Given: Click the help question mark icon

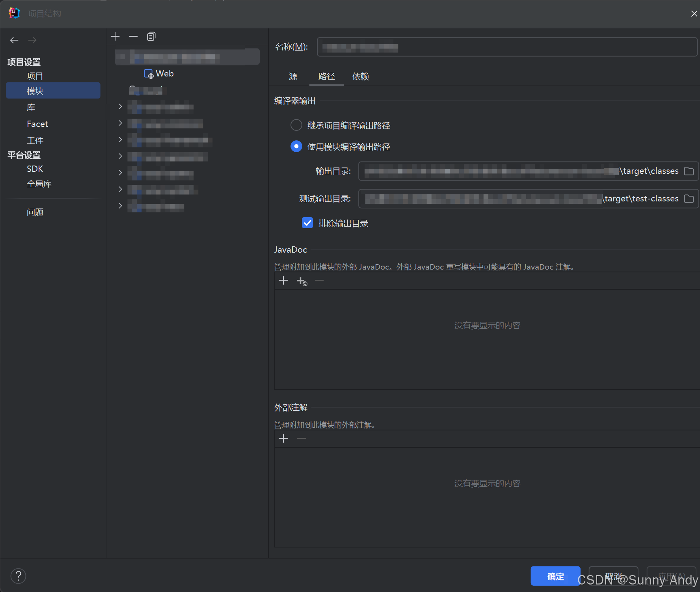Looking at the screenshot, I should point(18,576).
